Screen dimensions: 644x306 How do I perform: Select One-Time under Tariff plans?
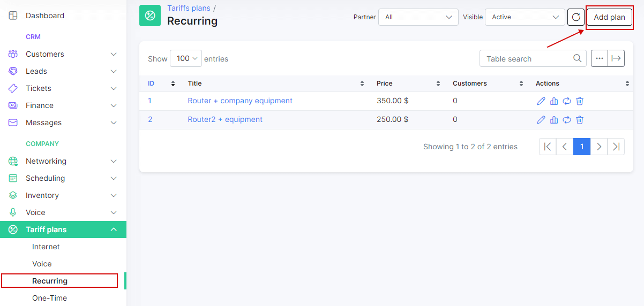49,298
